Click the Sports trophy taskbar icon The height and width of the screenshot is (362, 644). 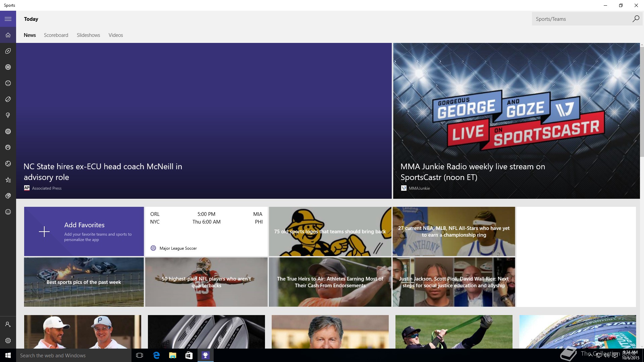[206, 355]
